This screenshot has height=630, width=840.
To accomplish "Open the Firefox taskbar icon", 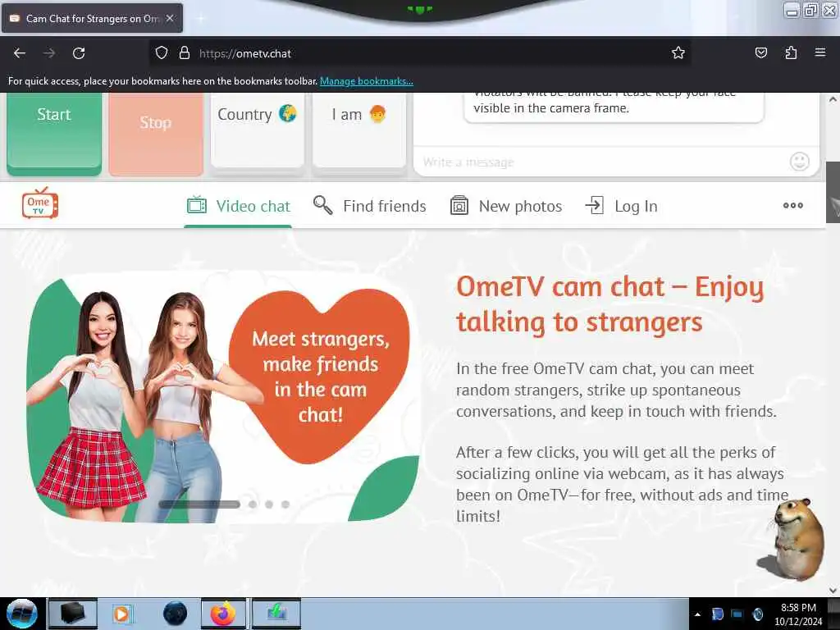I will point(223,614).
